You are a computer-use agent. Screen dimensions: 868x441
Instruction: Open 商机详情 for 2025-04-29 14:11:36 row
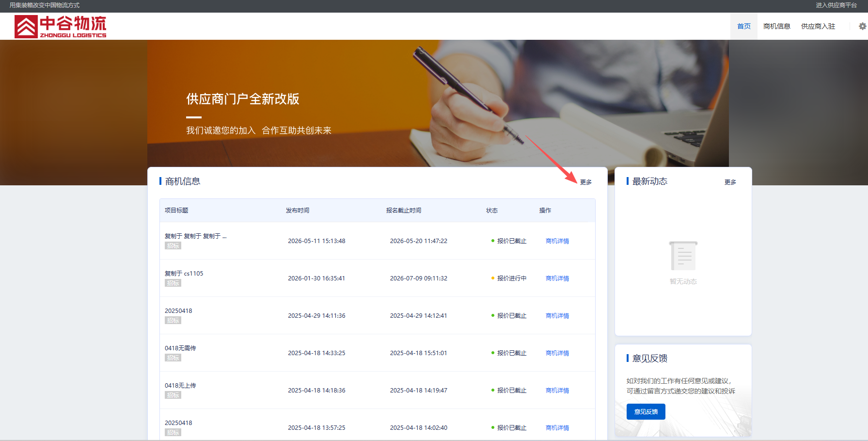pyautogui.click(x=557, y=316)
